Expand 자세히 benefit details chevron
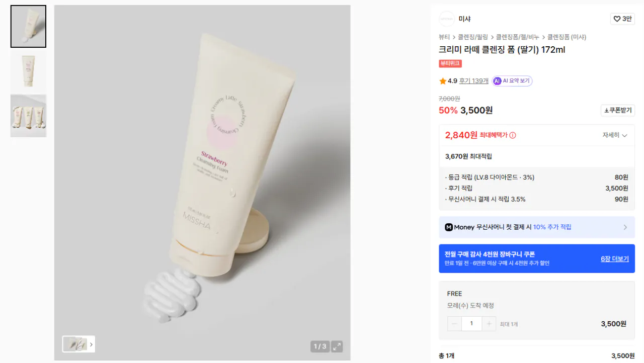Screen dimensions: 644x363 [x=625, y=135]
